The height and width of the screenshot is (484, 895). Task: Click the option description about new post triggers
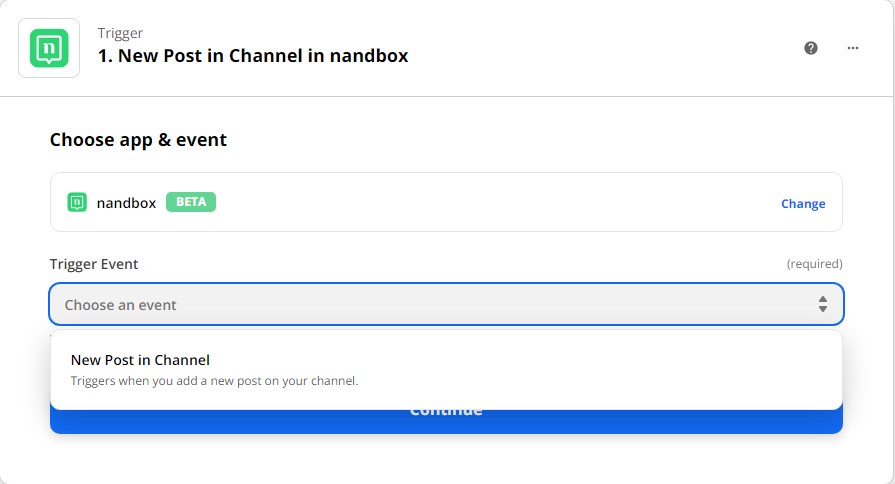click(x=214, y=381)
